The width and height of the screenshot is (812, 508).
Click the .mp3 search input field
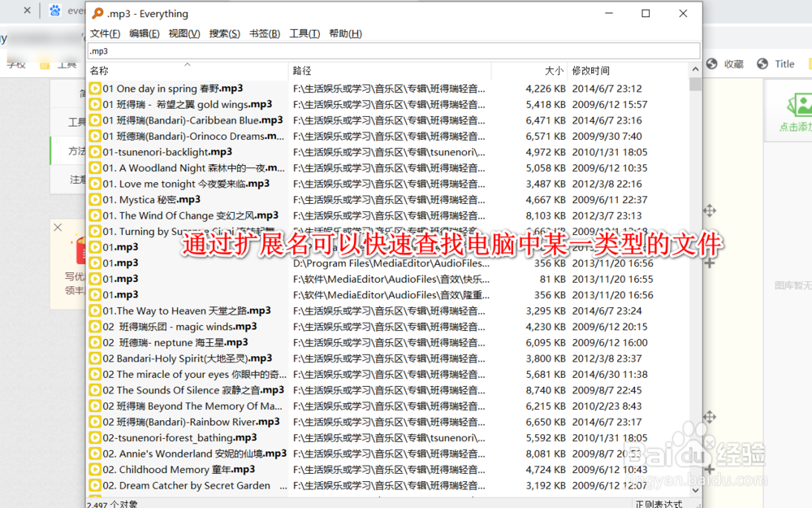(x=394, y=50)
